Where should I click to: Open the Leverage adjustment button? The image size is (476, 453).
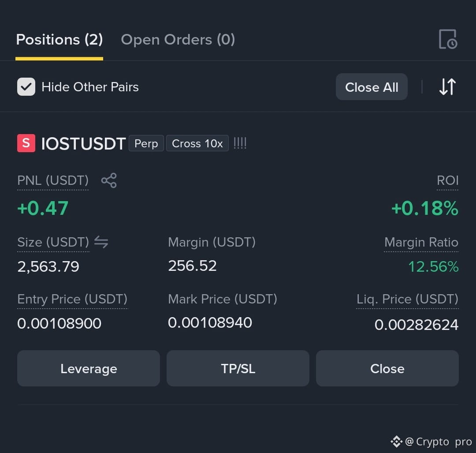click(x=89, y=369)
